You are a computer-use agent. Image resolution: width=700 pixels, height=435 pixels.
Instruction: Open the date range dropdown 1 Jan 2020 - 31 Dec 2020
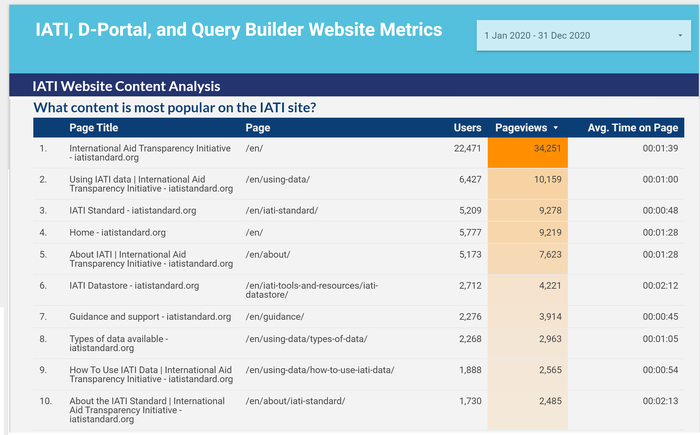[583, 35]
